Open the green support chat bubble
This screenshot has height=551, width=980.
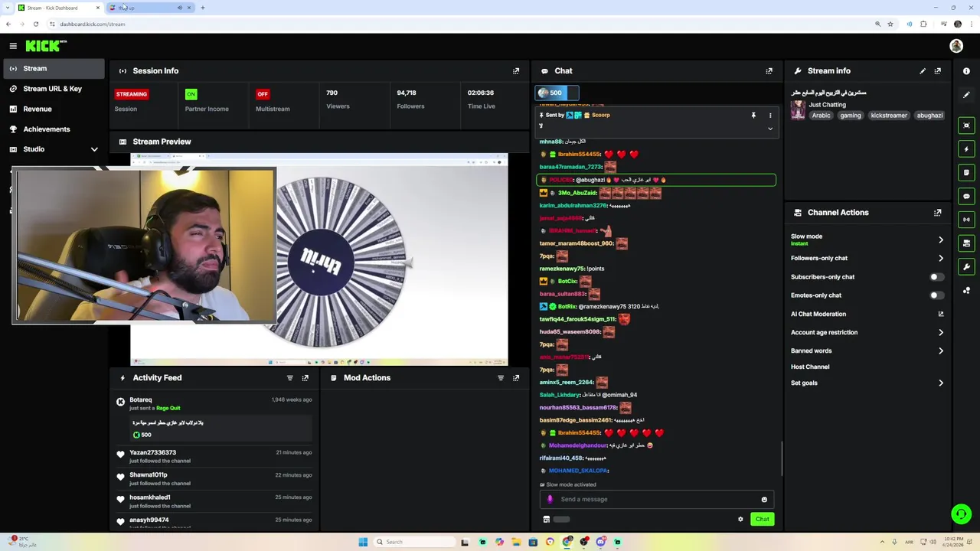(x=961, y=514)
